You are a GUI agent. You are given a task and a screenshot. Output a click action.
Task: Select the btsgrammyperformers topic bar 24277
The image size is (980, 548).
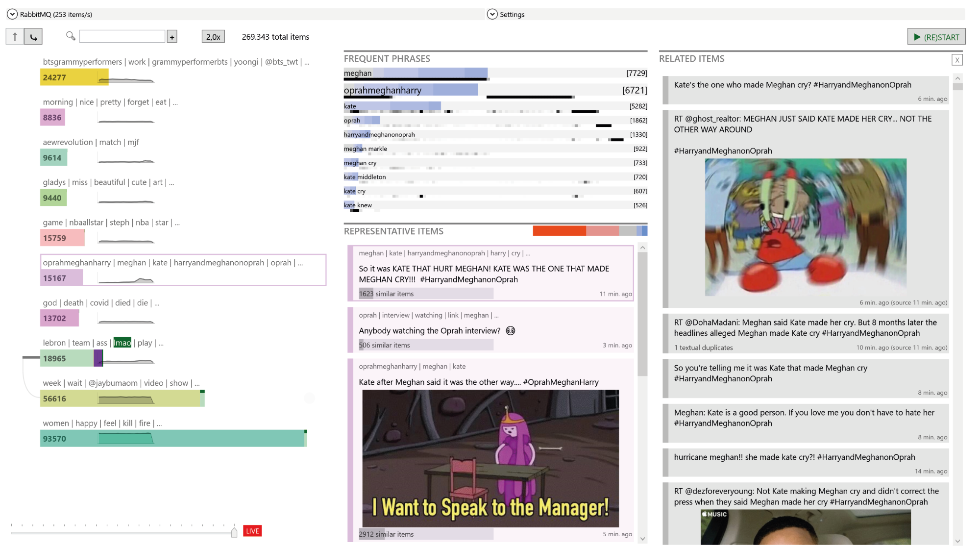pyautogui.click(x=74, y=77)
